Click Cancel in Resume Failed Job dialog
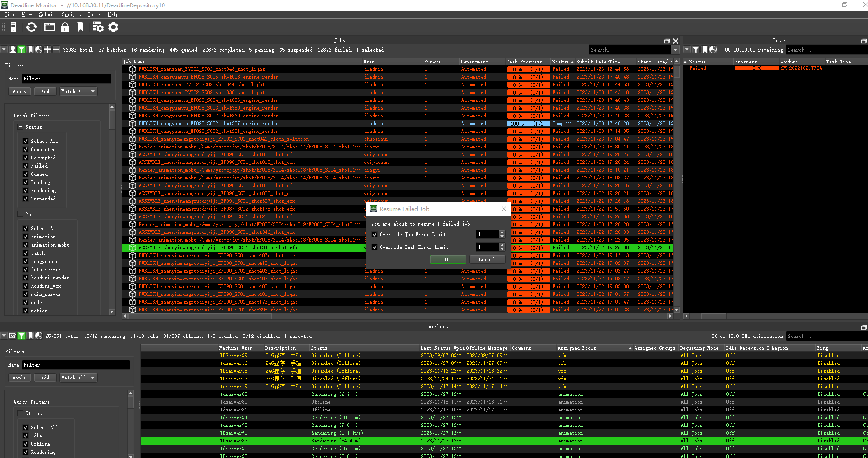The height and width of the screenshot is (458, 868). 487,259
